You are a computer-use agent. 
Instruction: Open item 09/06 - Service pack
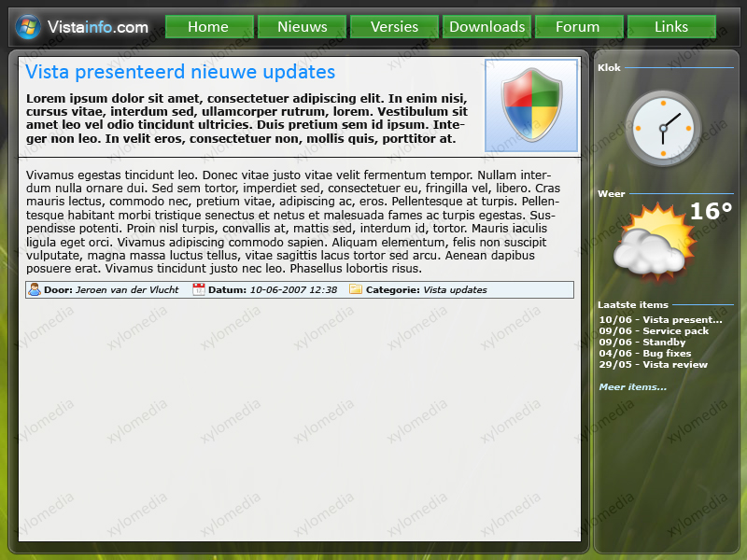(x=654, y=331)
